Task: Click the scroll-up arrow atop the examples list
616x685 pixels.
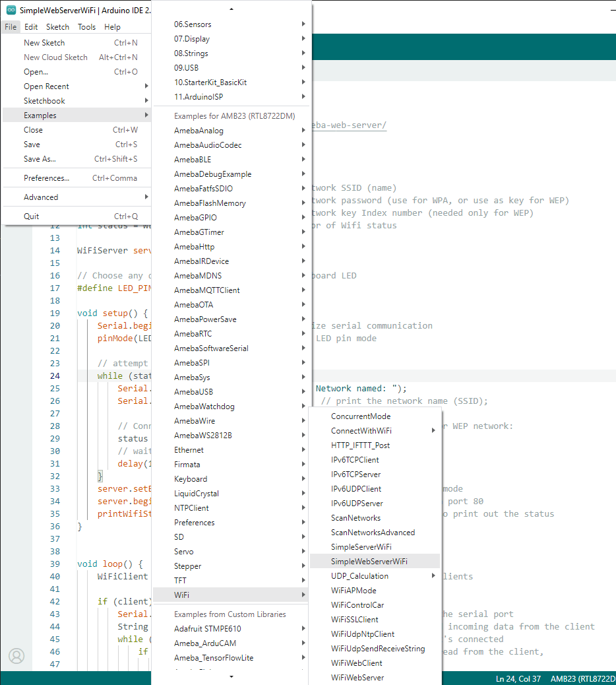Action: click(x=231, y=9)
